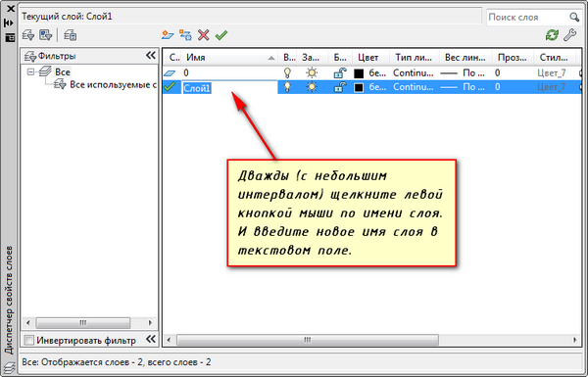Delete layer with the red X icon
Image resolution: width=588 pixels, height=377 pixels.
coord(203,35)
